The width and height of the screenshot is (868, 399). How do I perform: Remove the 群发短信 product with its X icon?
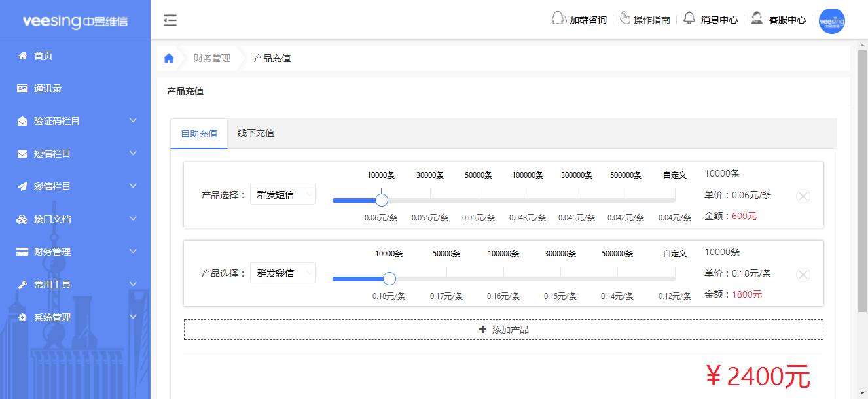pos(803,196)
